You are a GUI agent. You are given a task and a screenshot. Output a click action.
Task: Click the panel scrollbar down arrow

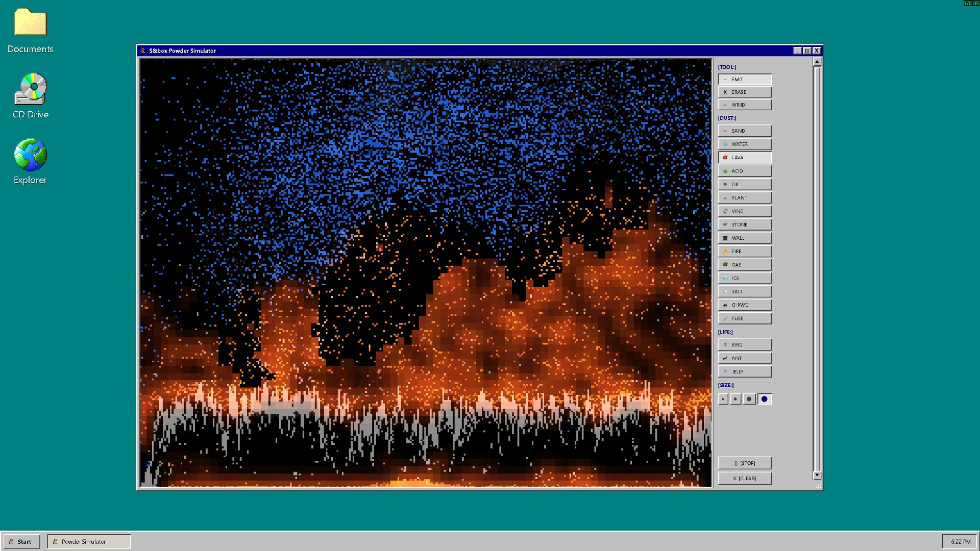[x=817, y=475]
